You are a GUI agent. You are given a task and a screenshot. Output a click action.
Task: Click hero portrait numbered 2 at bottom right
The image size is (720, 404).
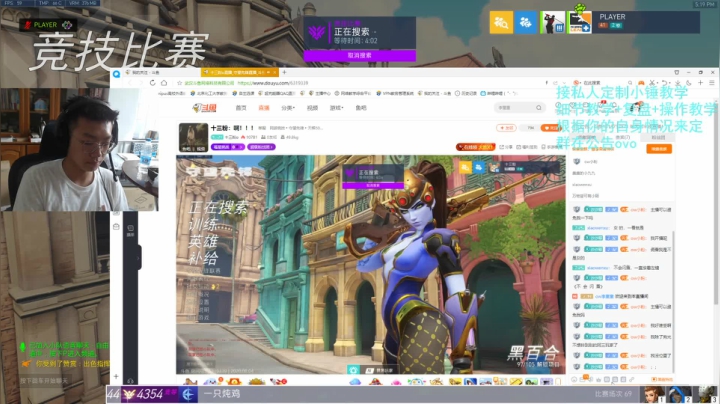click(679, 394)
